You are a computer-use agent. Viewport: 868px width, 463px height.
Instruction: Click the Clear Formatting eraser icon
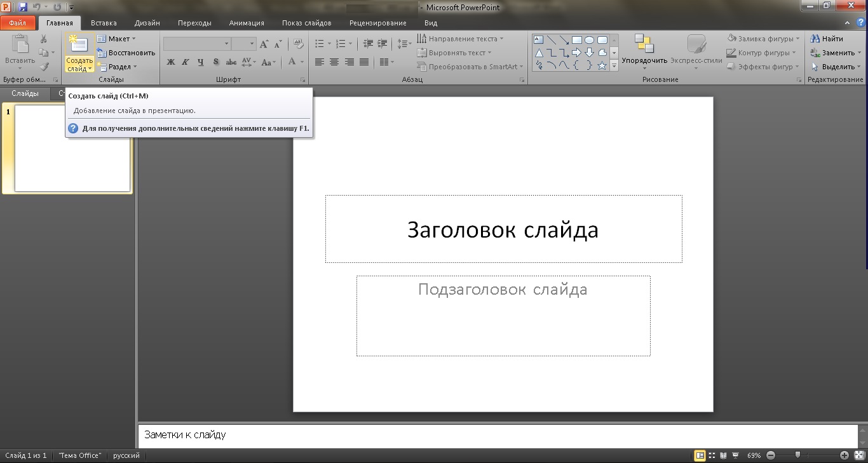click(x=299, y=44)
